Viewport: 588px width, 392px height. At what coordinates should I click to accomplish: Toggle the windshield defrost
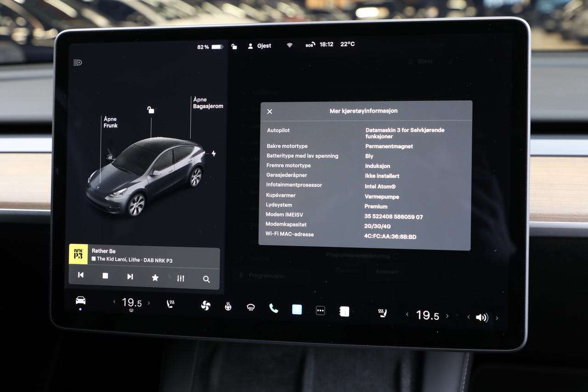251,307
